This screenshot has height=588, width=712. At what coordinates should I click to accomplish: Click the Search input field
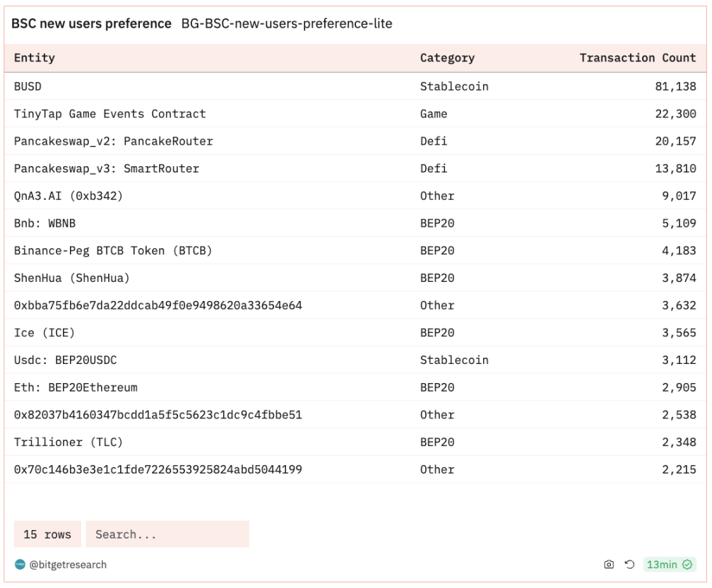(167, 534)
